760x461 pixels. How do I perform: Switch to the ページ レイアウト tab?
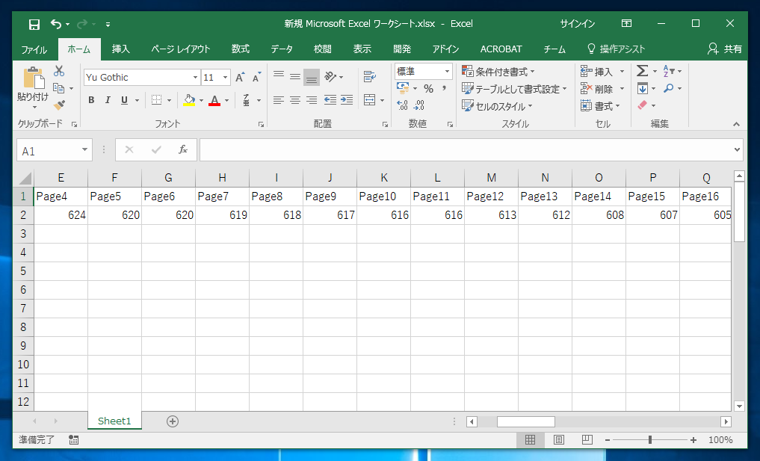[x=180, y=49]
